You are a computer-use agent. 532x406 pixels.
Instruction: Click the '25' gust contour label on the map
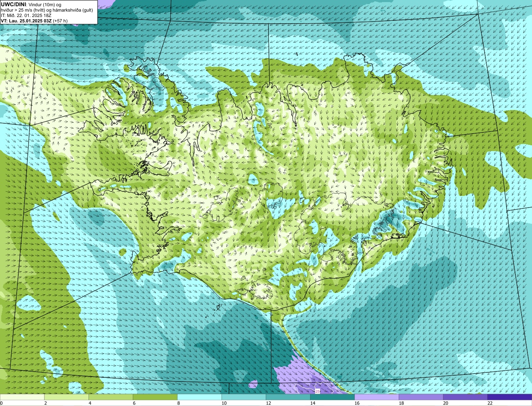[318, 391]
